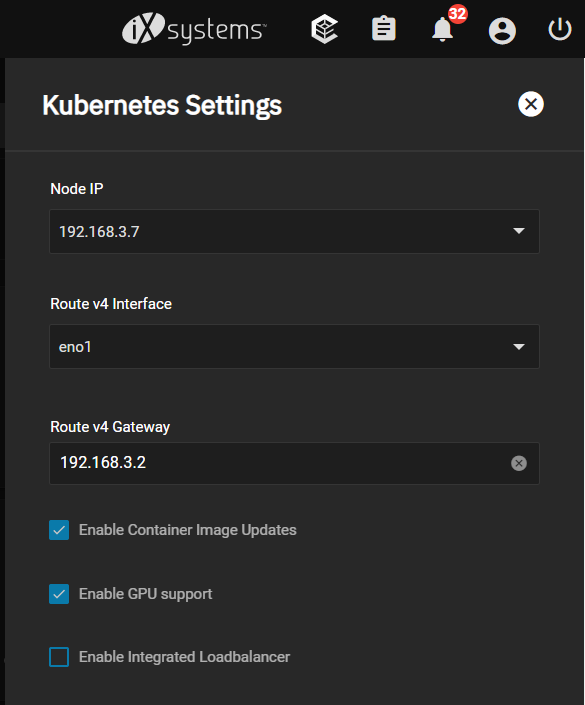Click the Kubernetes Settings heading
Image resolution: width=585 pixels, height=705 pixels.
coord(162,105)
